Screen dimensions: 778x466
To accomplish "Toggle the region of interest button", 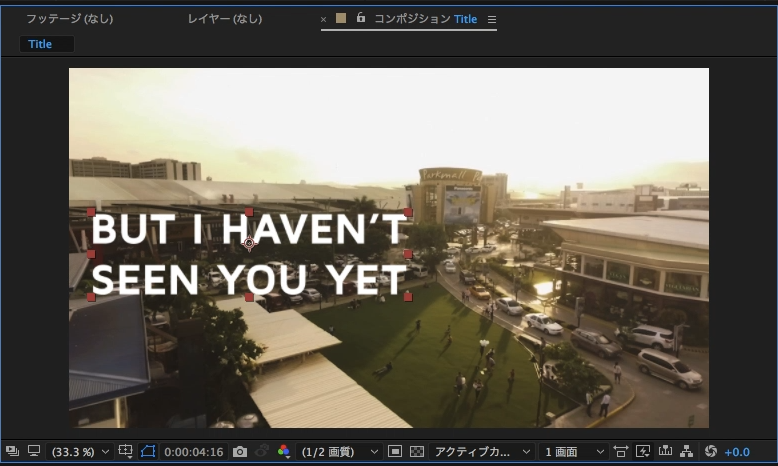I will coord(395,451).
